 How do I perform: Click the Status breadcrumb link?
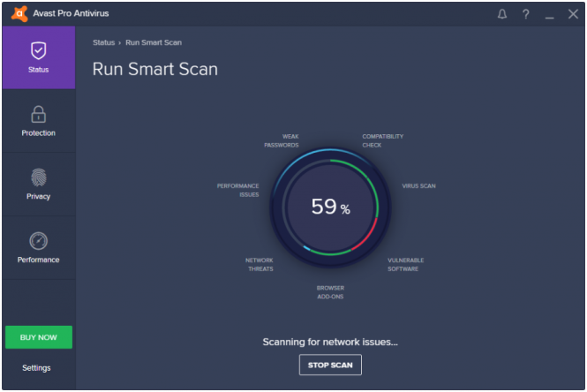pyautogui.click(x=103, y=42)
